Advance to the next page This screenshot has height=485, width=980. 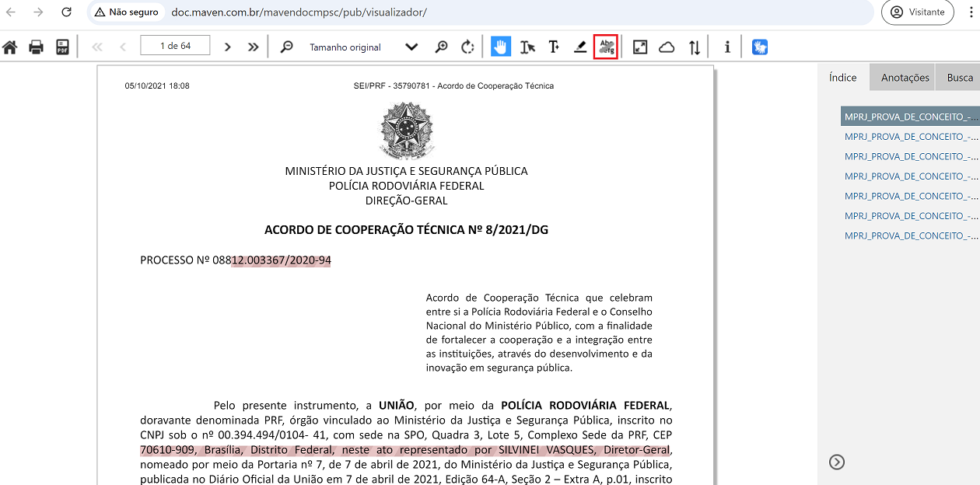point(228,47)
